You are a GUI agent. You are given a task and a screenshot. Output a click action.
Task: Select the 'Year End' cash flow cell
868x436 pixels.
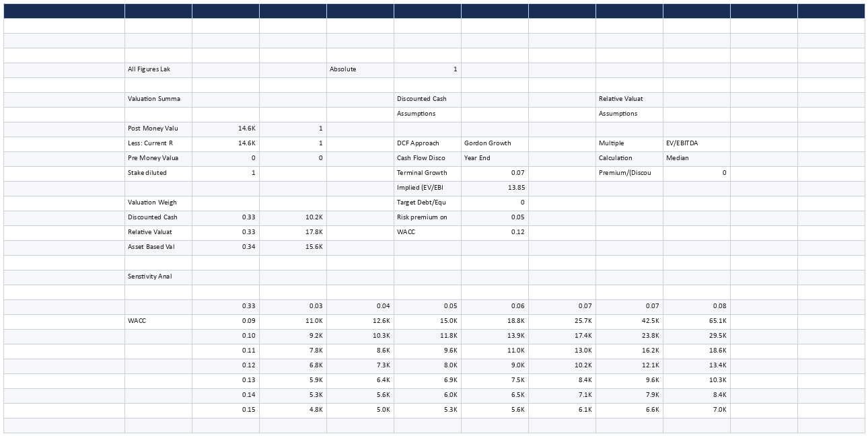click(495, 158)
